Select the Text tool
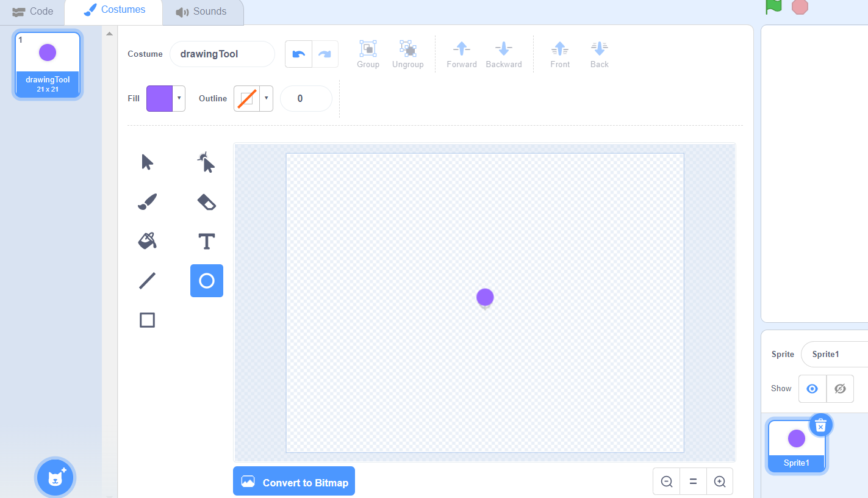Screen dimensions: 868x498 207,241
